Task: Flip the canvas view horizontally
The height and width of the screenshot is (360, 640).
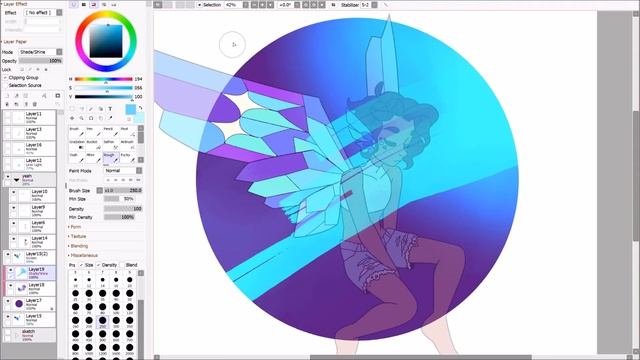Action: (x=333, y=5)
